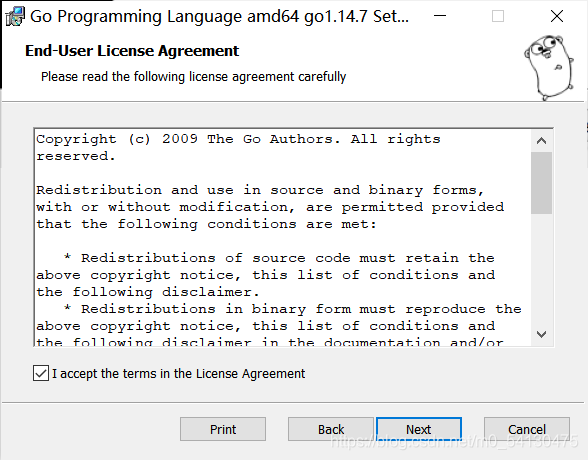
Task: Click the "Please read the following" subtitle
Action: coord(194,77)
